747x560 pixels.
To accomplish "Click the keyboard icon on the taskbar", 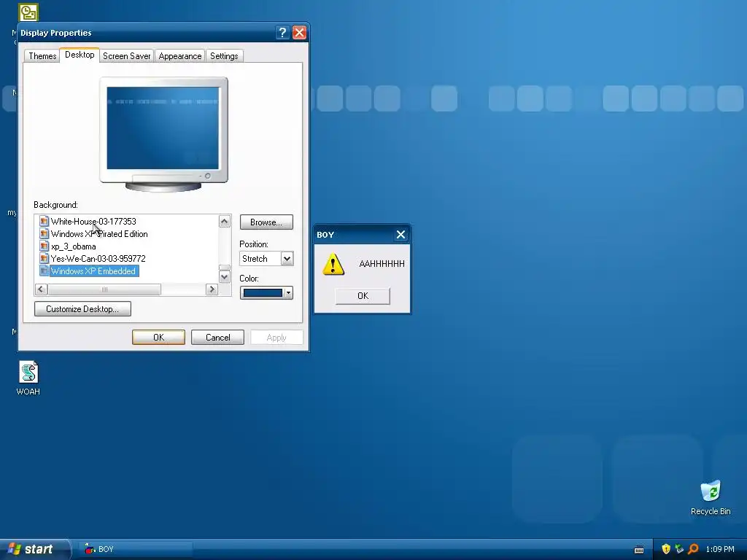I will [x=639, y=550].
